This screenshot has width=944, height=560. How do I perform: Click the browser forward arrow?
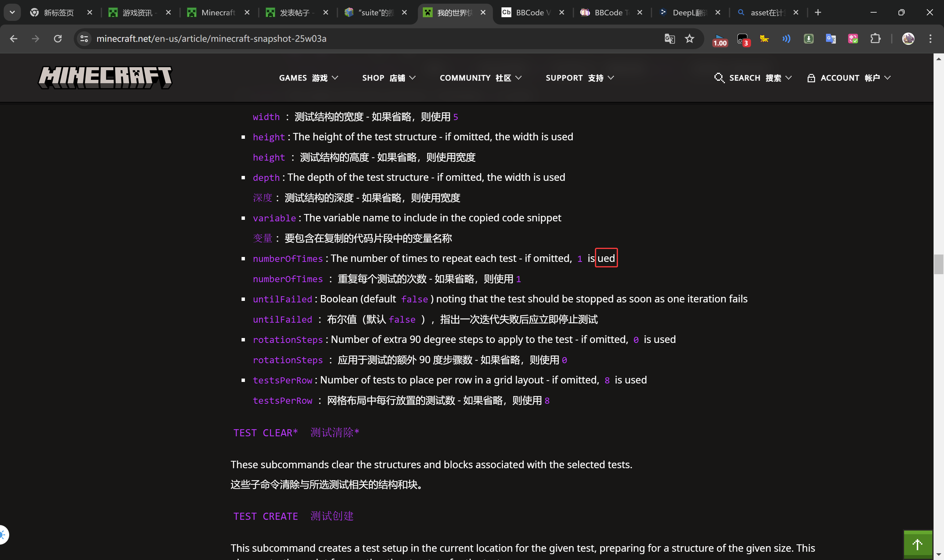[x=36, y=38]
